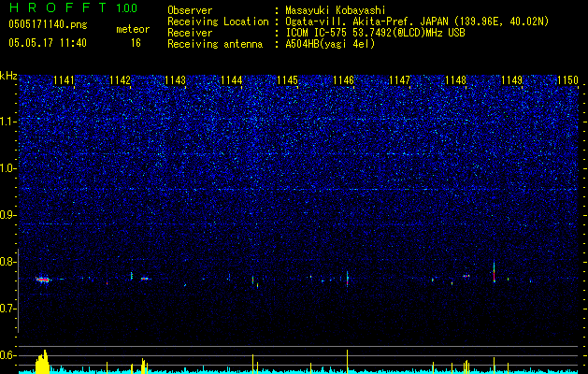Click the filename 0505171140.png
The image size is (588, 374).
pos(48,24)
